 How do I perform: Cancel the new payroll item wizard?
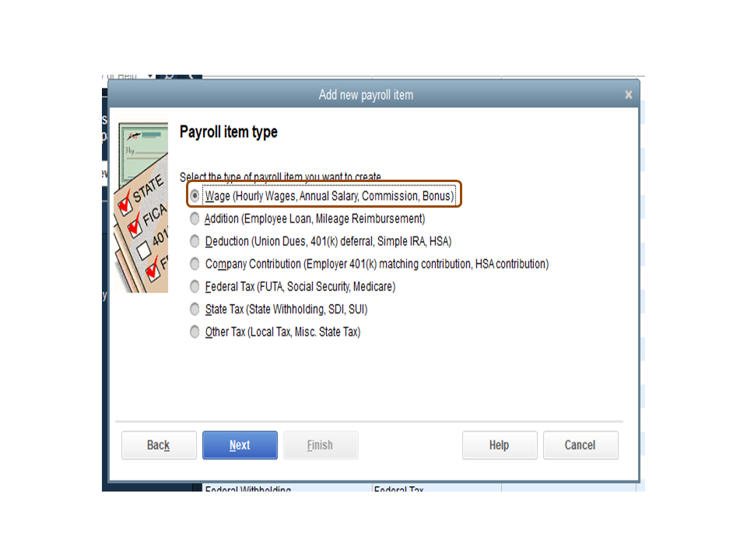coord(580,445)
